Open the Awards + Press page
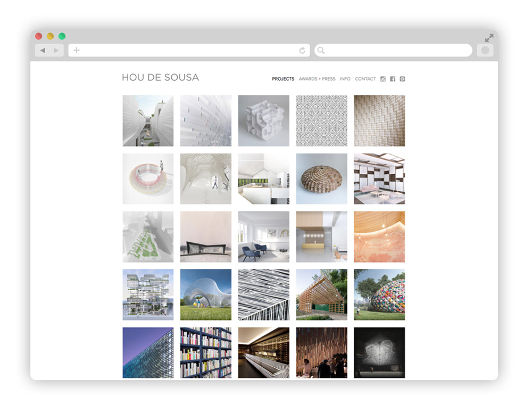This screenshot has height=414, width=532. click(x=317, y=79)
